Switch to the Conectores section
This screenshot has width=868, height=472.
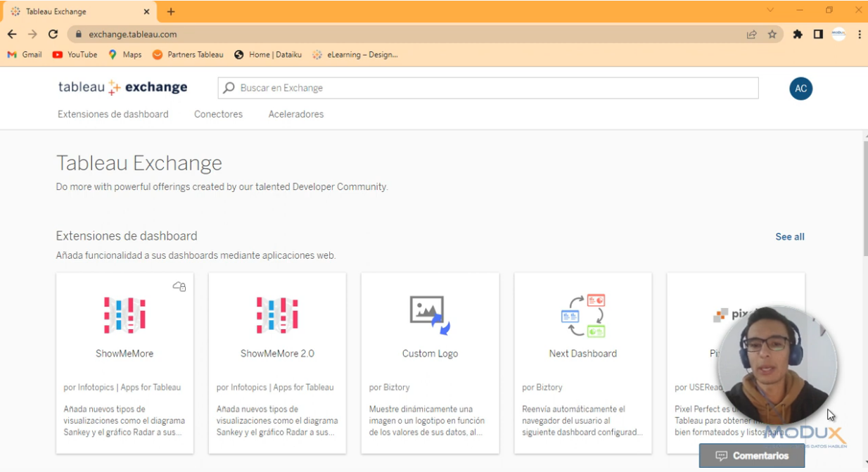[x=218, y=114]
